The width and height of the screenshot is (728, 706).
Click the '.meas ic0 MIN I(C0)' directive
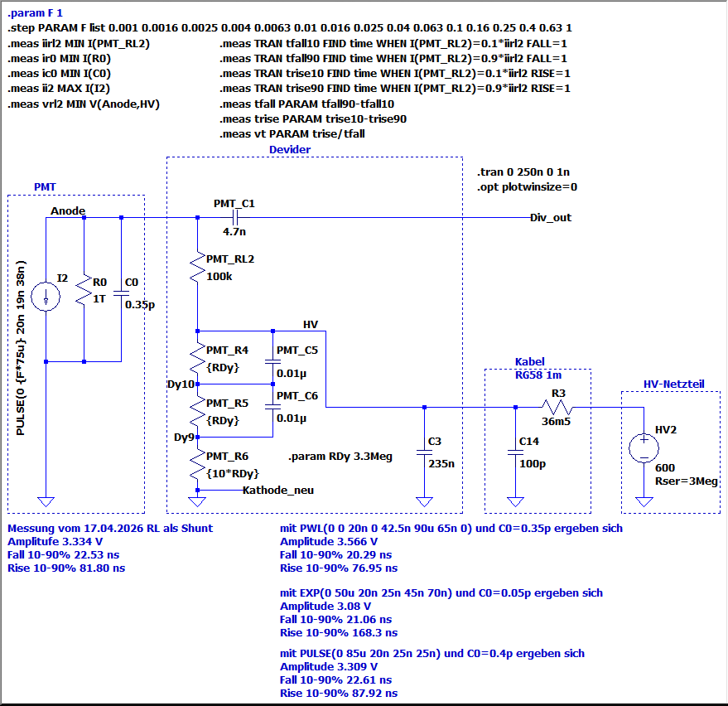(x=59, y=74)
